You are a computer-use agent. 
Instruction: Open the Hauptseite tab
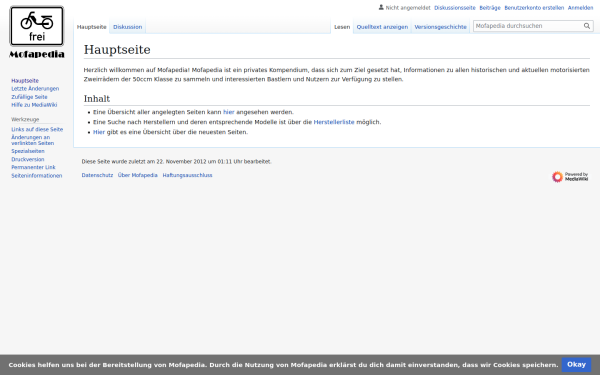[91, 27]
